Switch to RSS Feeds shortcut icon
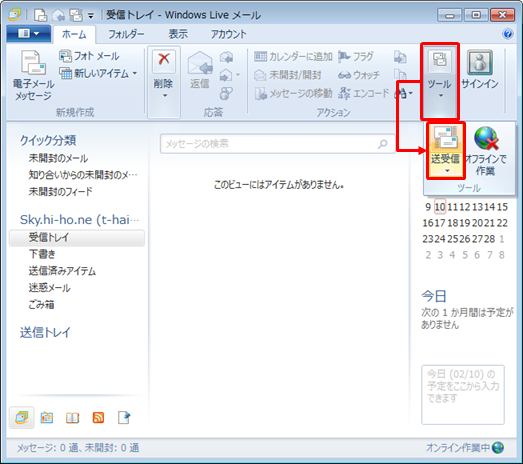Image resolution: width=523 pixels, height=464 pixels. 98,418
